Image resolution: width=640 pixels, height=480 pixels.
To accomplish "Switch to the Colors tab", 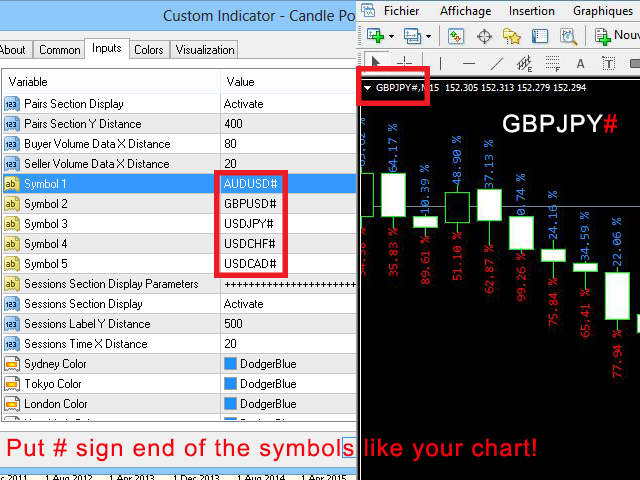I will coord(149,50).
